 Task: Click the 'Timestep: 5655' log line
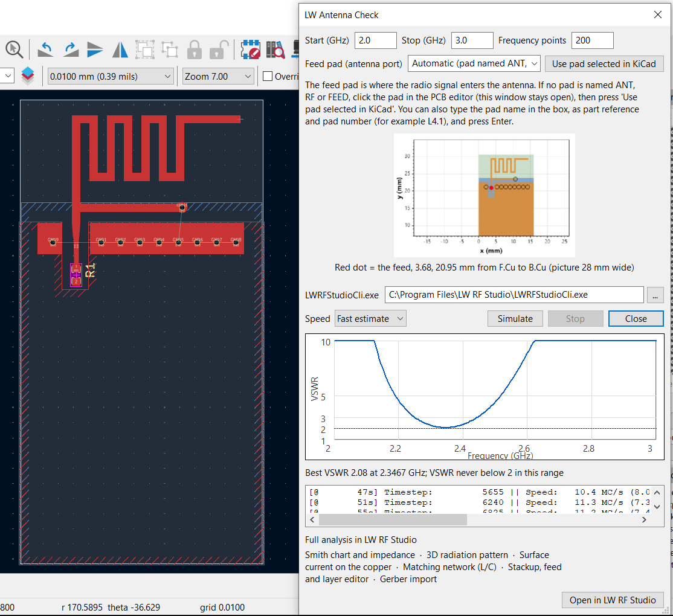coord(479,492)
